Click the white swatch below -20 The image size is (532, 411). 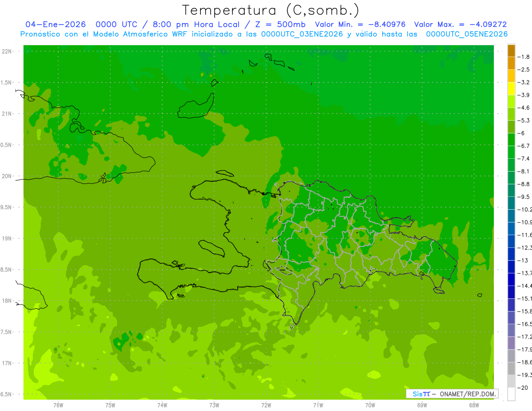511,394
